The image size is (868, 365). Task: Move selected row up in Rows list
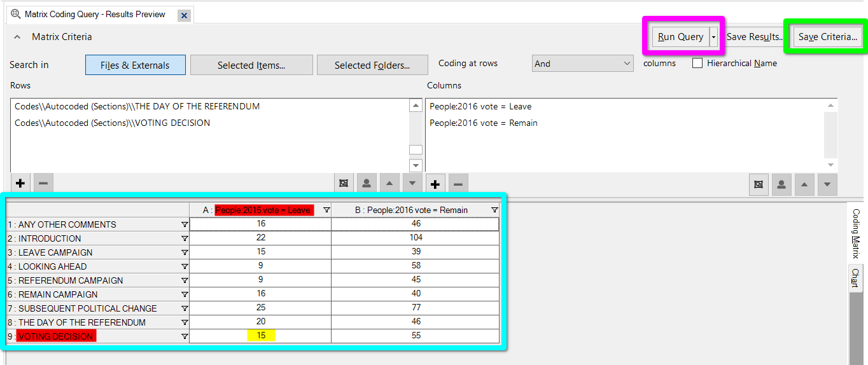389,183
